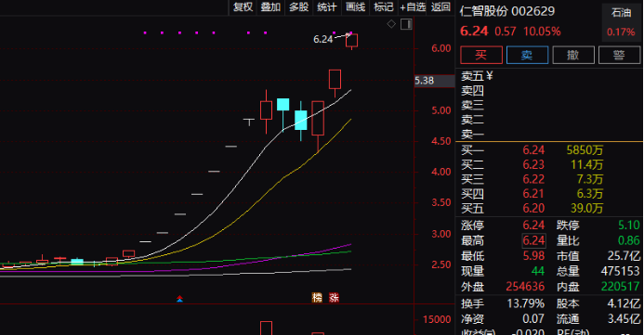The image size is (644, 335).
Task: Click the 撤 cancel order button
Action: click(573, 55)
